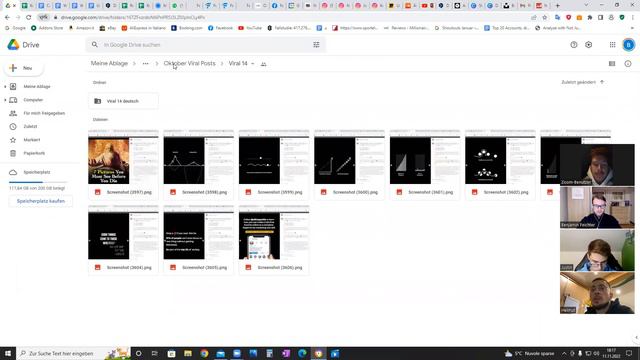Image resolution: width=640 pixels, height=360 pixels.
Task: Open the search filter options icon
Action: coord(316,45)
